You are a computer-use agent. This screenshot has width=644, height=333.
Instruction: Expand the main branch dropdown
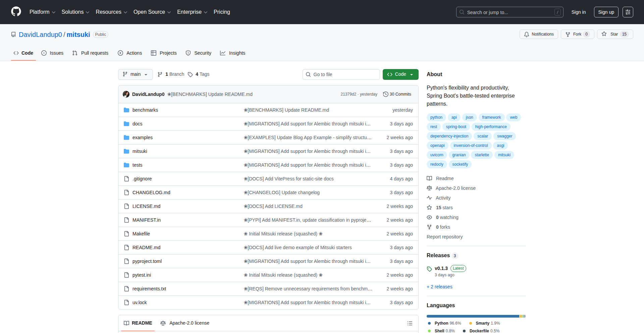pos(135,74)
